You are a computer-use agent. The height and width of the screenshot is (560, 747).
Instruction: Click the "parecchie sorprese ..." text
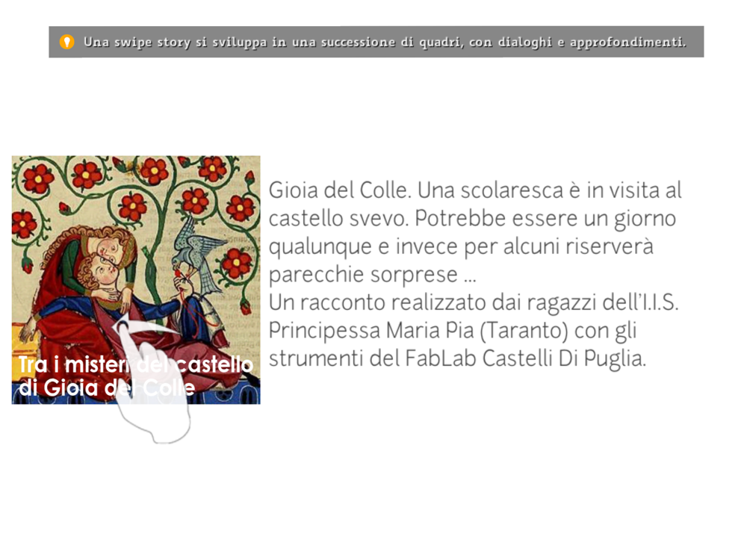point(373,274)
